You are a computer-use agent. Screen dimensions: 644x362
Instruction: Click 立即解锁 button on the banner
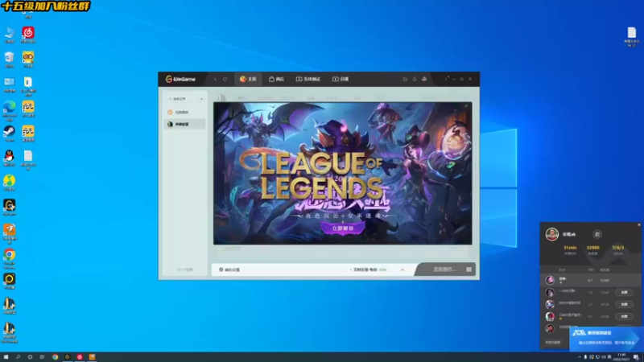pos(343,228)
